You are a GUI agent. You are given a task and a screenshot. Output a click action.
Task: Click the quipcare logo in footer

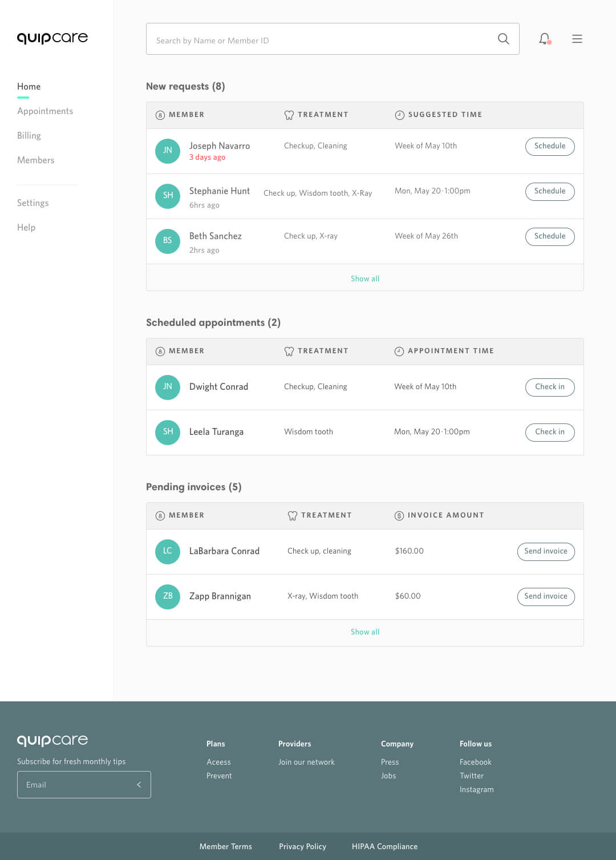tap(52, 740)
